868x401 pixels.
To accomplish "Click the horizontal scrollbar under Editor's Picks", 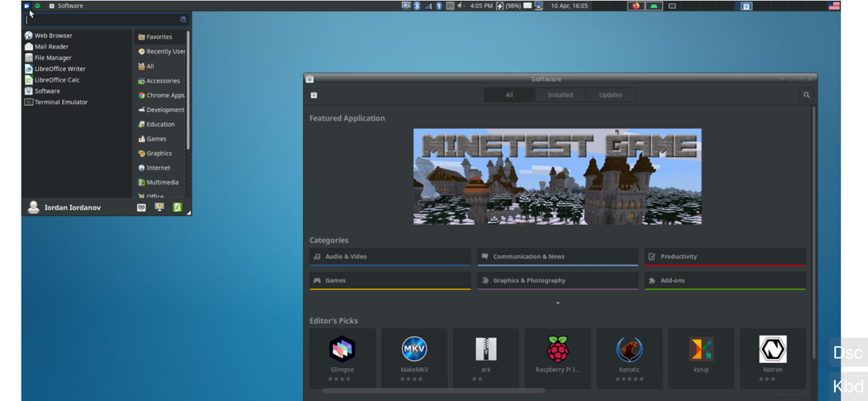I will [x=433, y=391].
